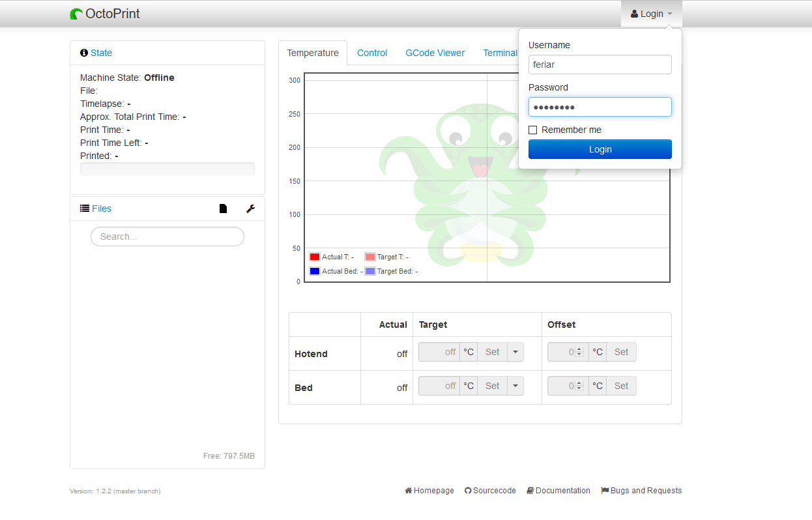812x520 pixels.
Task: Click the print progress bar in State
Action: (167, 169)
